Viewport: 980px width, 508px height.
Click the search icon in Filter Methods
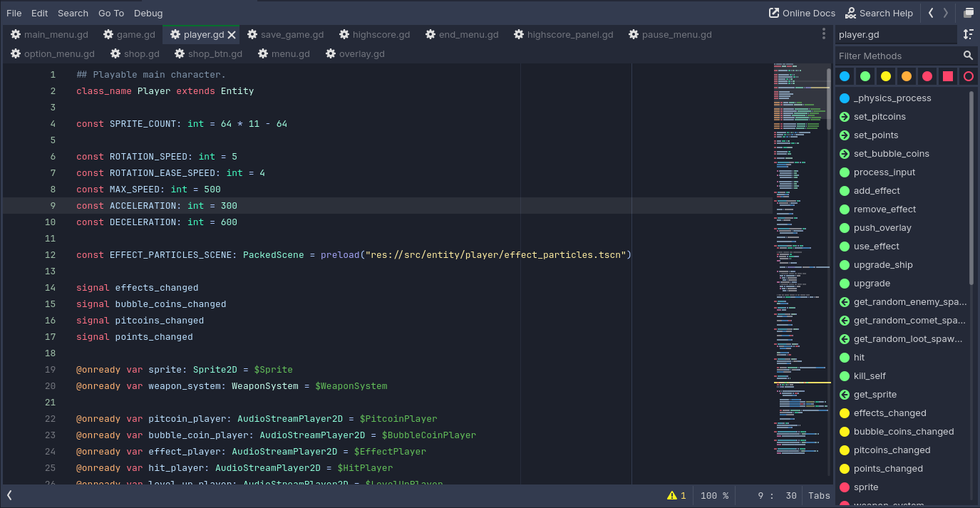click(968, 55)
